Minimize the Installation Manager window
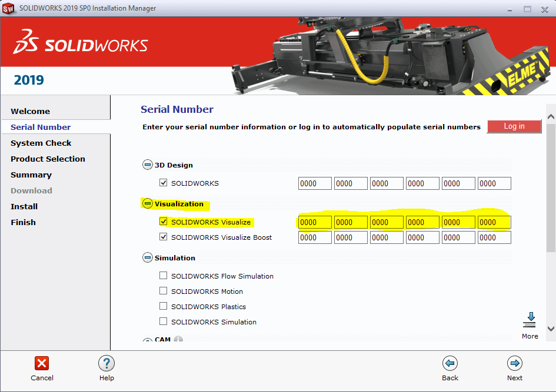This screenshot has height=392, width=556. (x=510, y=9)
